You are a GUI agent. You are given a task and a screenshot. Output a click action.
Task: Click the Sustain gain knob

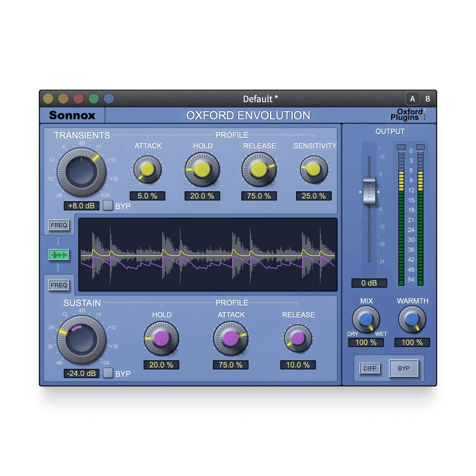(82, 339)
